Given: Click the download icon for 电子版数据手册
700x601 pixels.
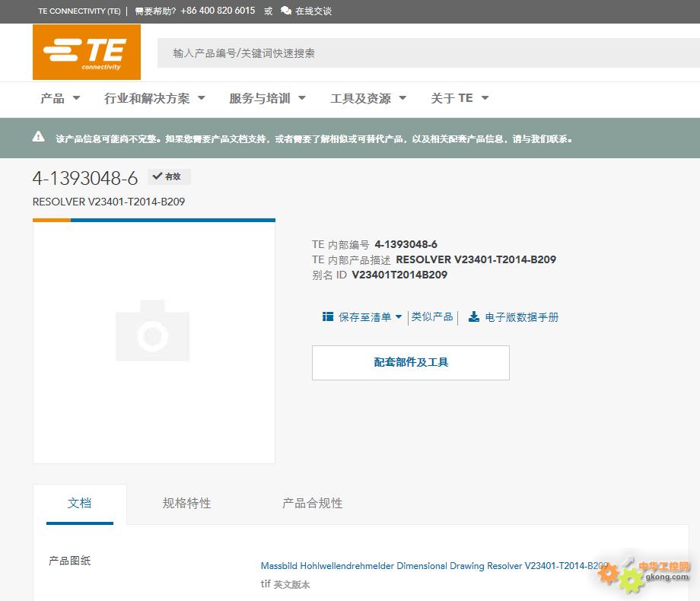Looking at the screenshot, I should (x=474, y=316).
